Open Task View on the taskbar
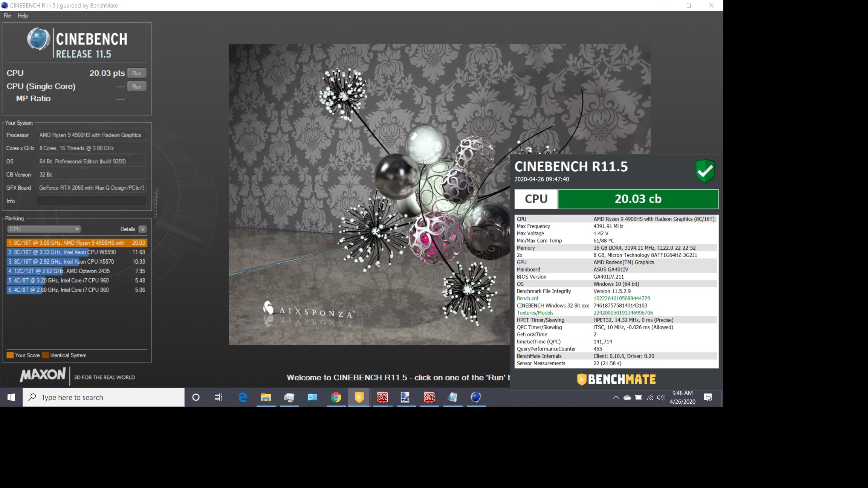Viewport: 868px width, 488px height. point(219,397)
